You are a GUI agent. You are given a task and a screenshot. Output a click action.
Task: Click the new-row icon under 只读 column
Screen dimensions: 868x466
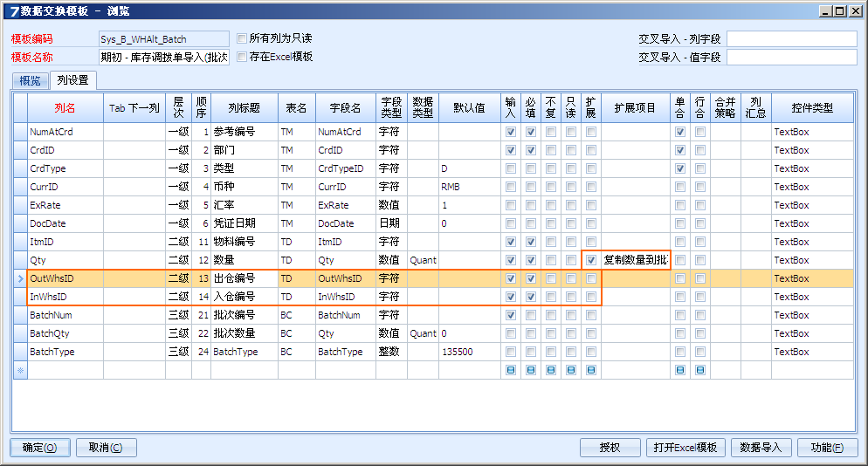(x=571, y=371)
